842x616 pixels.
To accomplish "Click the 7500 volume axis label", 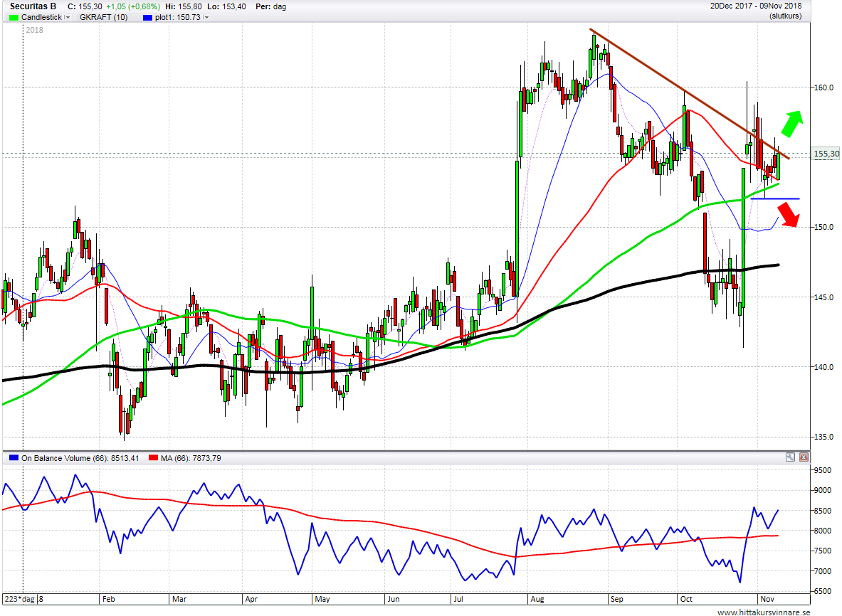I will (x=823, y=551).
